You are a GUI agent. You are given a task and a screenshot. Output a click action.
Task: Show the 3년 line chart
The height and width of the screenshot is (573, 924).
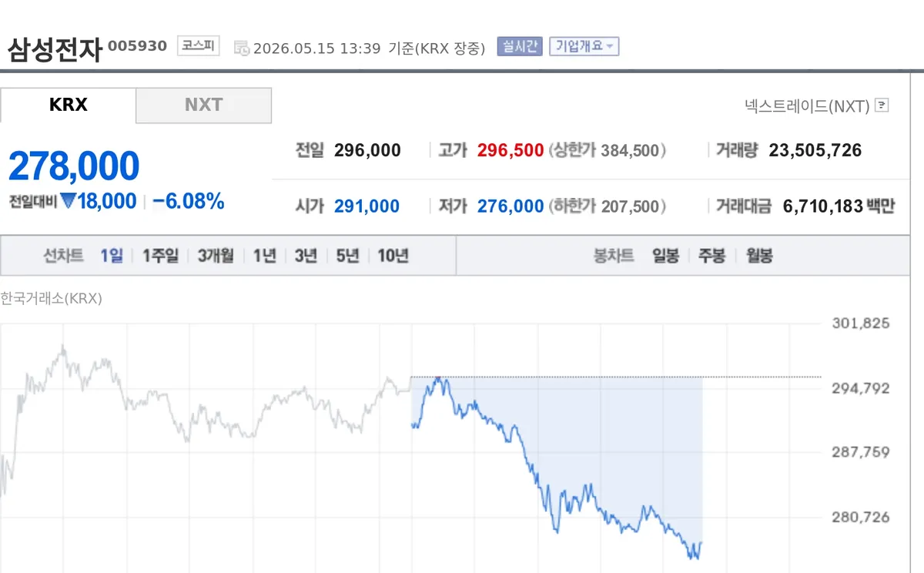coord(306,256)
